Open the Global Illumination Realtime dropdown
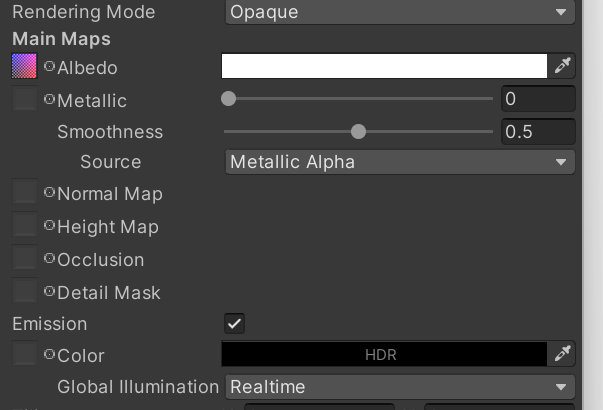 coord(400,387)
